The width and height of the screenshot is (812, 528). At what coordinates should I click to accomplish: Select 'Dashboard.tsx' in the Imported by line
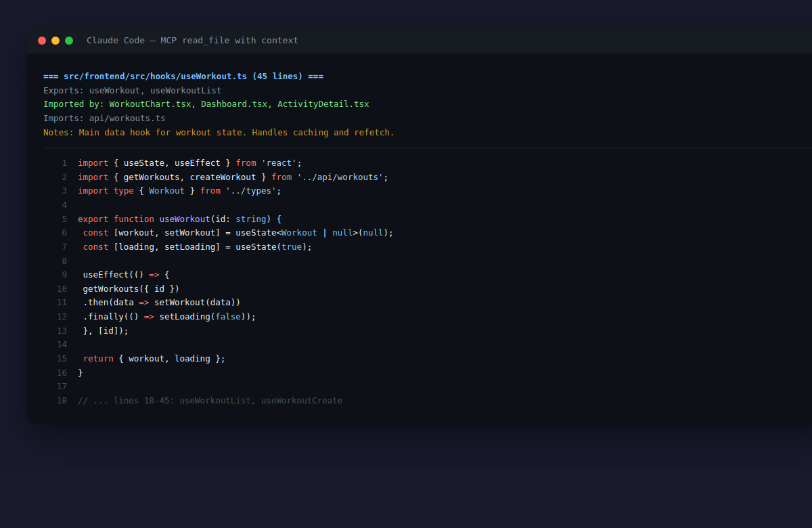[233, 104]
